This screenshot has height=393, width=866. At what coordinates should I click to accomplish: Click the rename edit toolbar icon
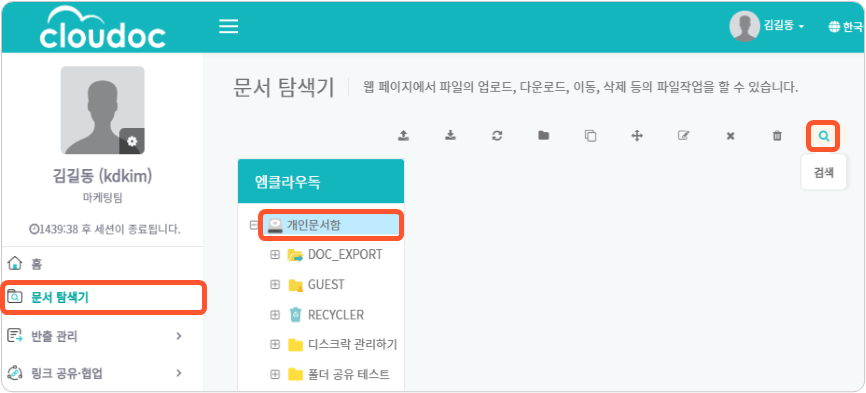point(684,136)
